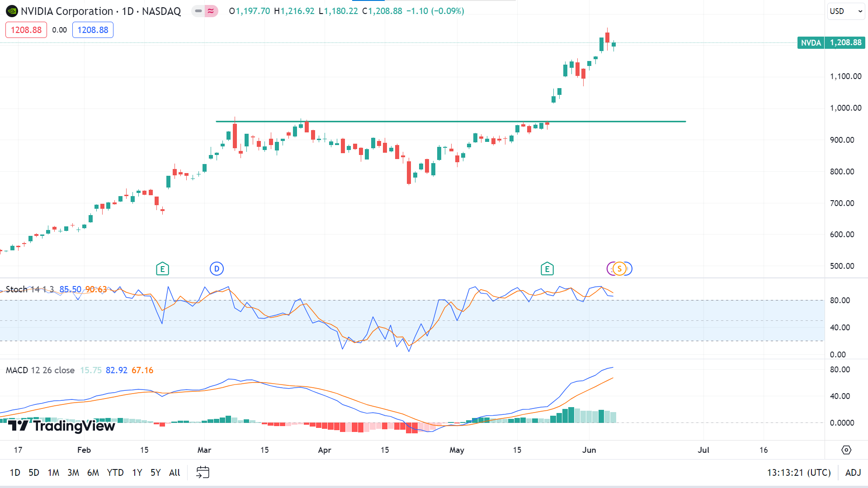Click the NVIDIA Corporation symbol title
868x488 pixels.
pyautogui.click(x=67, y=11)
